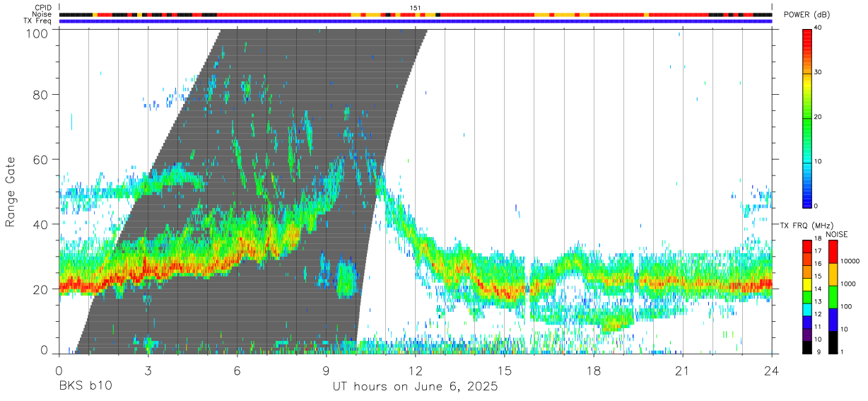
Task: Click the POWER color gradient bar
Action: coord(807,117)
